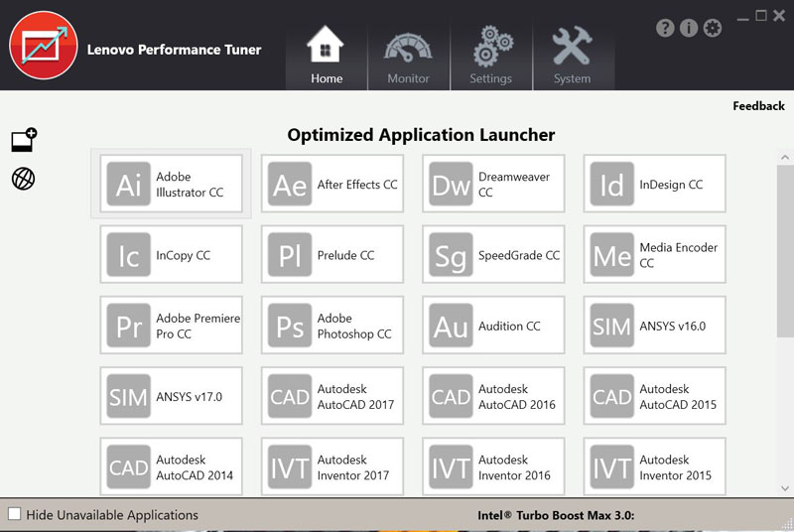This screenshot has width=794, height=532.
Task: Open the Settings tab
Action: (490, 57)
